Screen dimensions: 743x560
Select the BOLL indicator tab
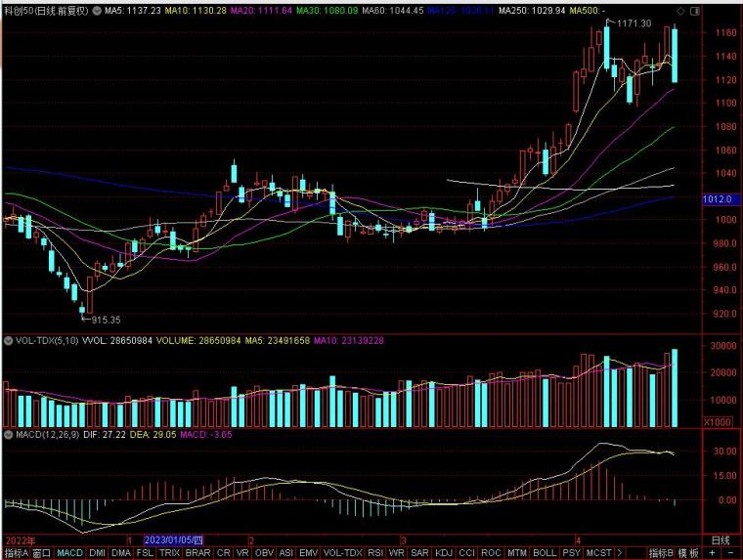[545, 553]
